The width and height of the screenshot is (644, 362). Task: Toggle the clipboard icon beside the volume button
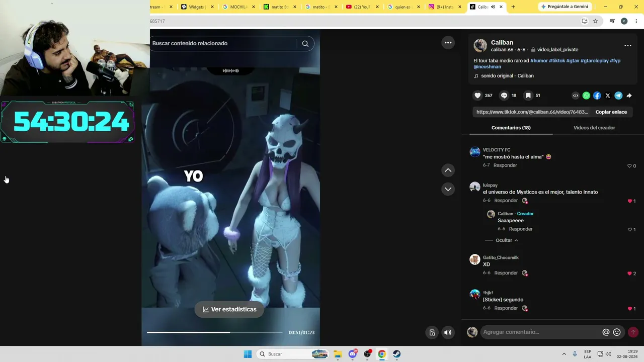pyautogui.click(x=432, y=332)
